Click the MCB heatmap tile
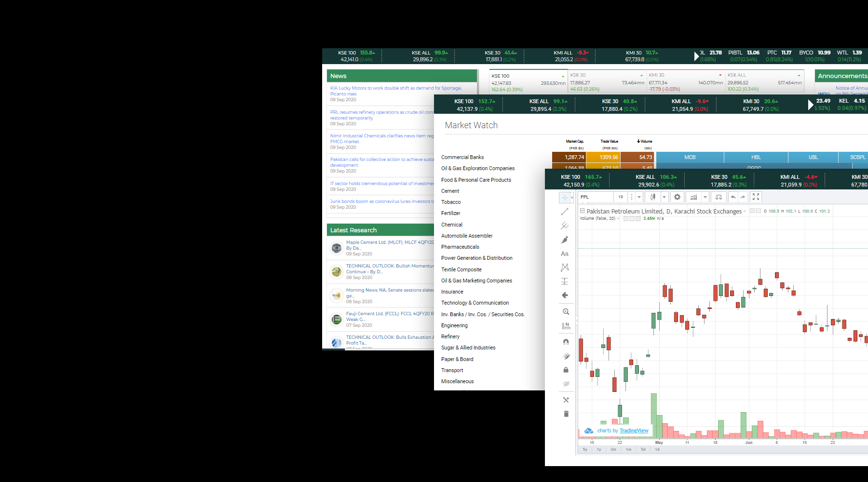The height and width of the screenshot is (482, 868). pyautogui.click(x=690, y=157)
